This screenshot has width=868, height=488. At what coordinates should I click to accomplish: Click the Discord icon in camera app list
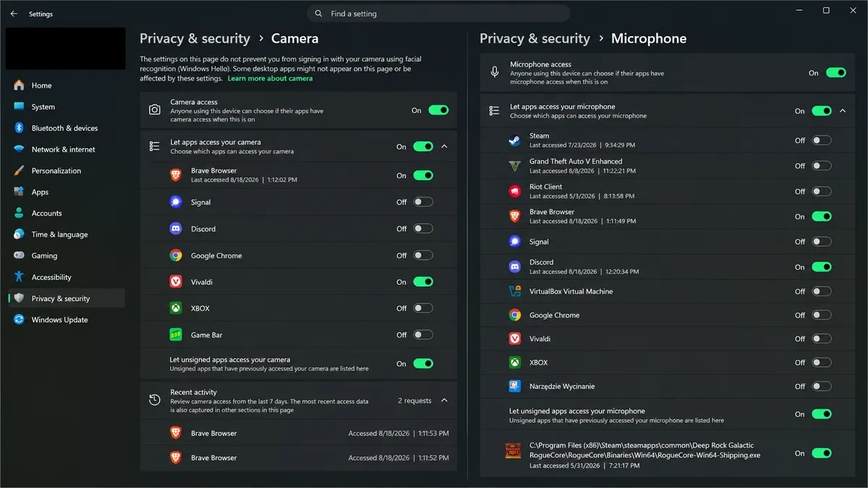click(175, 228)
